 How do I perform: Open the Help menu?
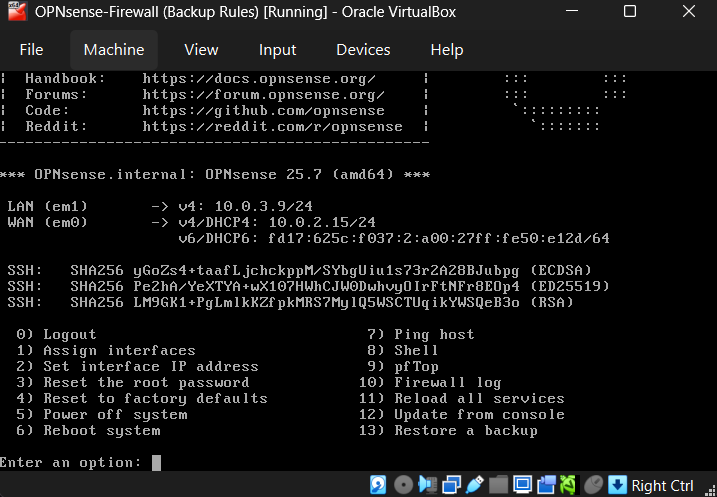tap(446, 50)
